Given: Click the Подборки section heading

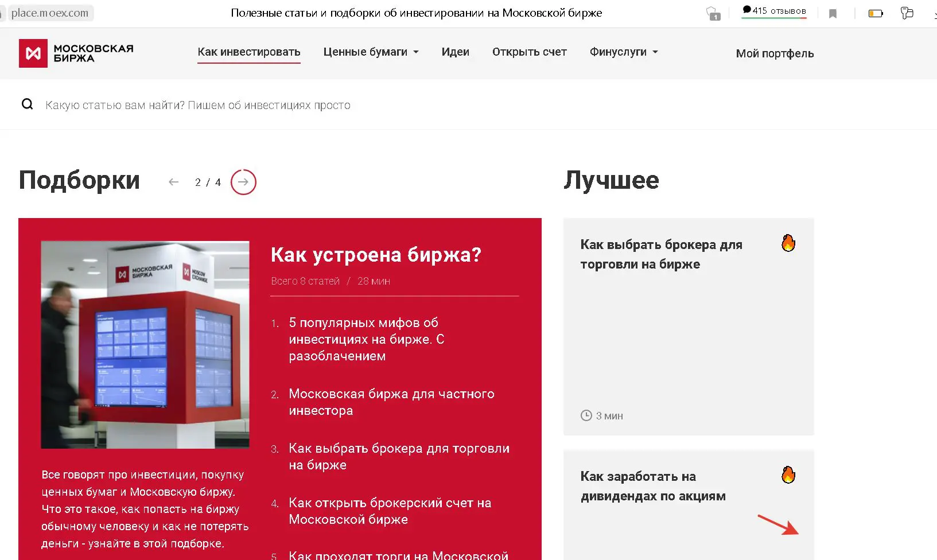Looking at the screenshot, I should pos(79,180).
